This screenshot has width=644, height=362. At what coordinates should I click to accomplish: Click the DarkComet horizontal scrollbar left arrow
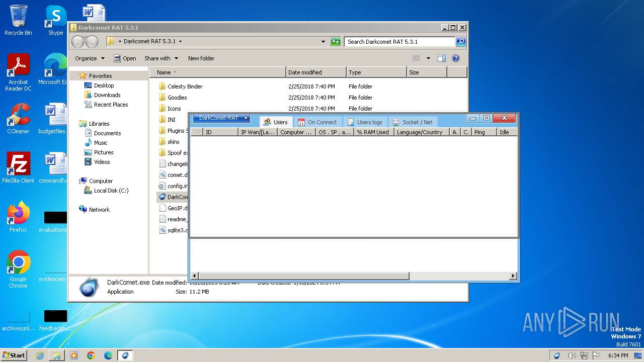pyautogui.click(x=195, y=276)
